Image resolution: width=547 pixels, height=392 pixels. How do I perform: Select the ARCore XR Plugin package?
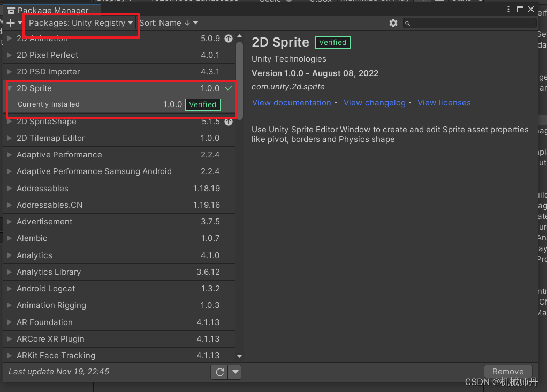(119, 339)
